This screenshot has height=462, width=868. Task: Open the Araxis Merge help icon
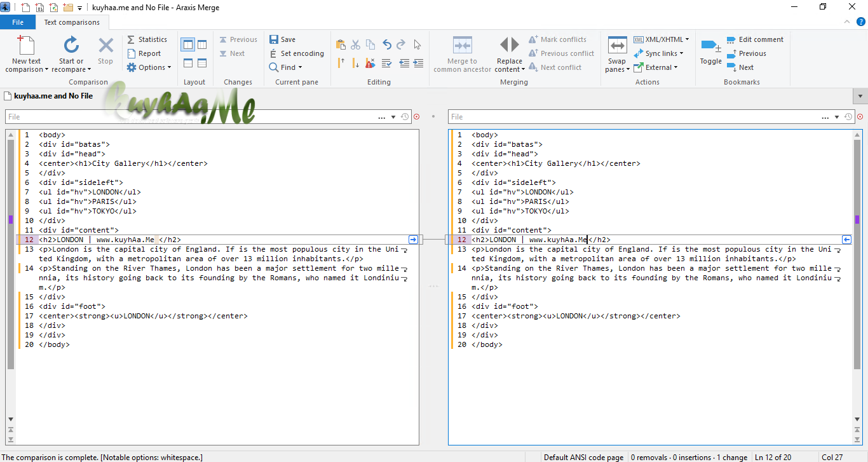(x=861, y=22)
